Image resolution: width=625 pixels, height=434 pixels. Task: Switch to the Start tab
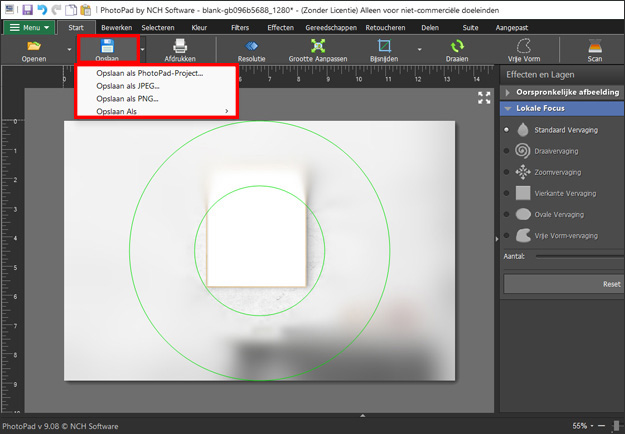[x=76, y=27]
